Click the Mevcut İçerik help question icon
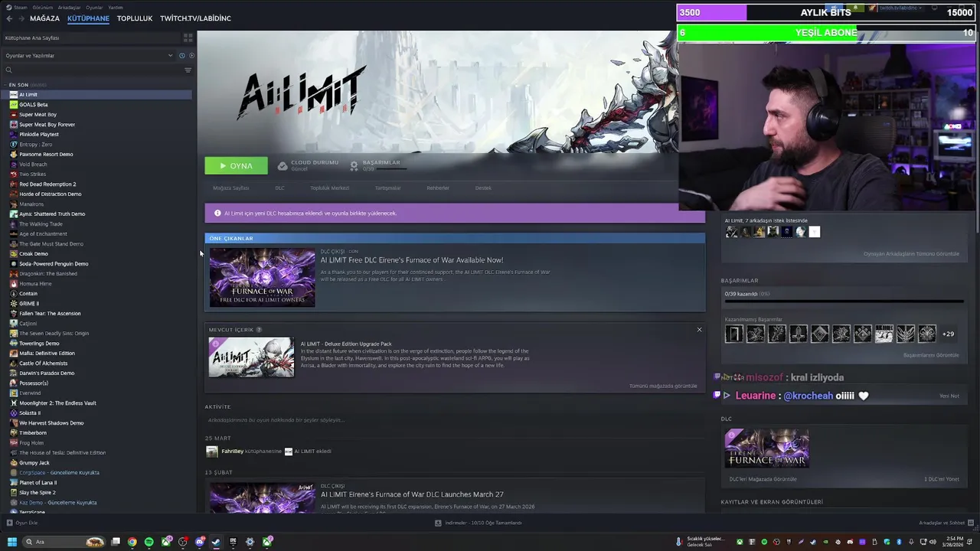Image resolution: width=980 pixels, height=551 pixels. pyautogui.click(x=259, y=330)
